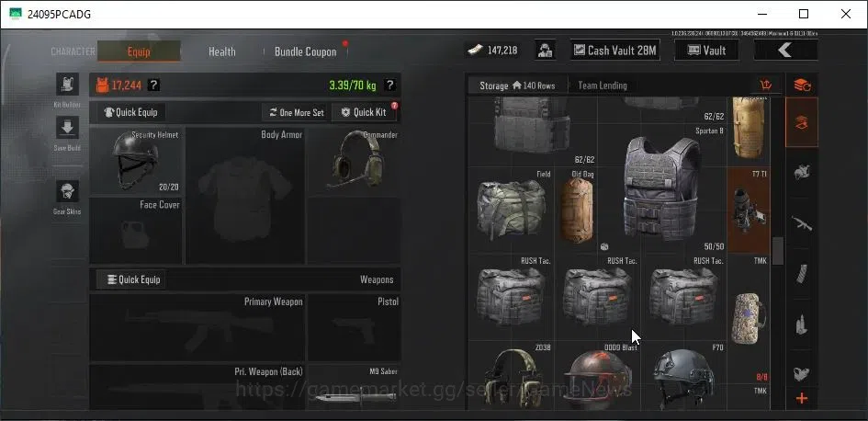The image size is (868, 421).
Task: Select the third RUSH Tac. backpack
Action: 683,297
